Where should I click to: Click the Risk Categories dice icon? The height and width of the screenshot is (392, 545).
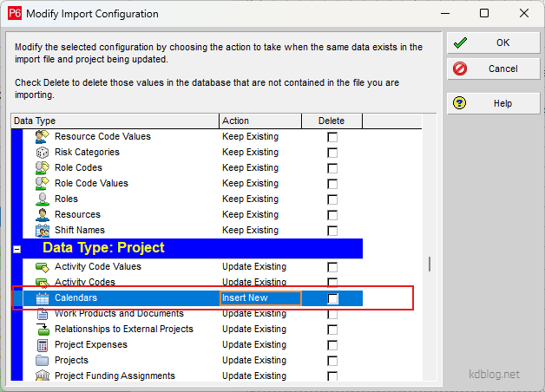42,153
